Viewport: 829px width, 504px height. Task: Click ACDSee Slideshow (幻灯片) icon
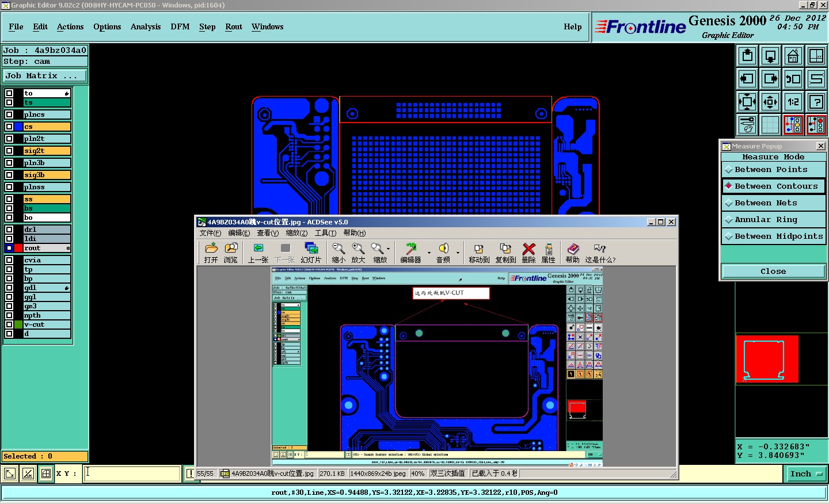click(311, 253)
